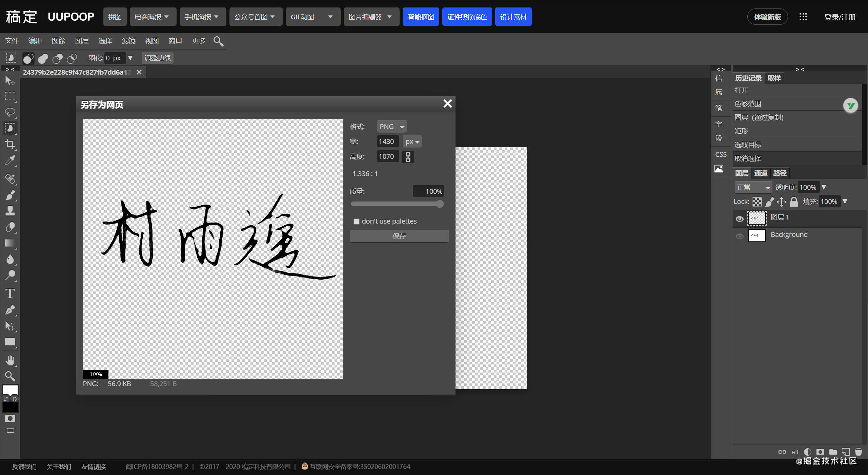Enable don't use palettes checkbox
This screenshot has width=868, height=475.
356,222
